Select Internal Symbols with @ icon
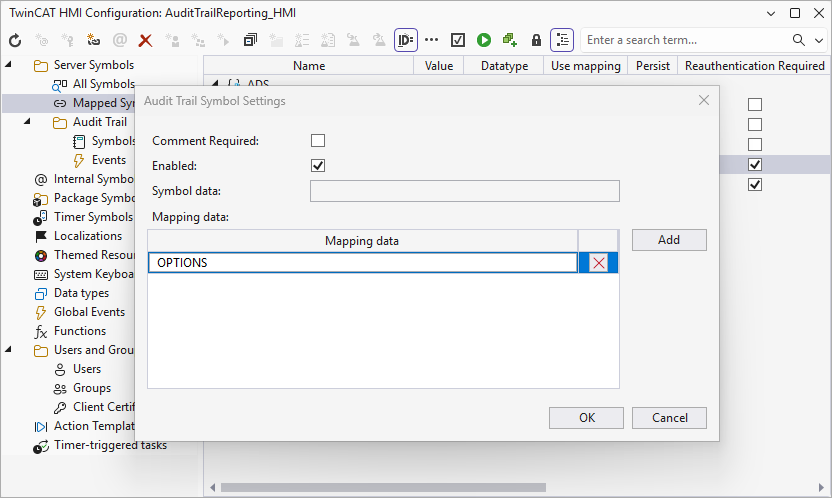 [84, 179]
